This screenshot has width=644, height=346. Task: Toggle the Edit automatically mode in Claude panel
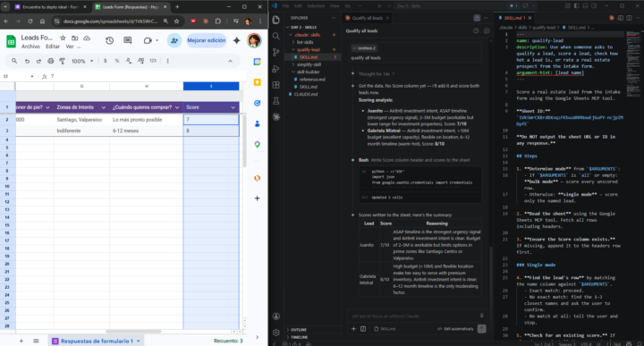(455, 329)
